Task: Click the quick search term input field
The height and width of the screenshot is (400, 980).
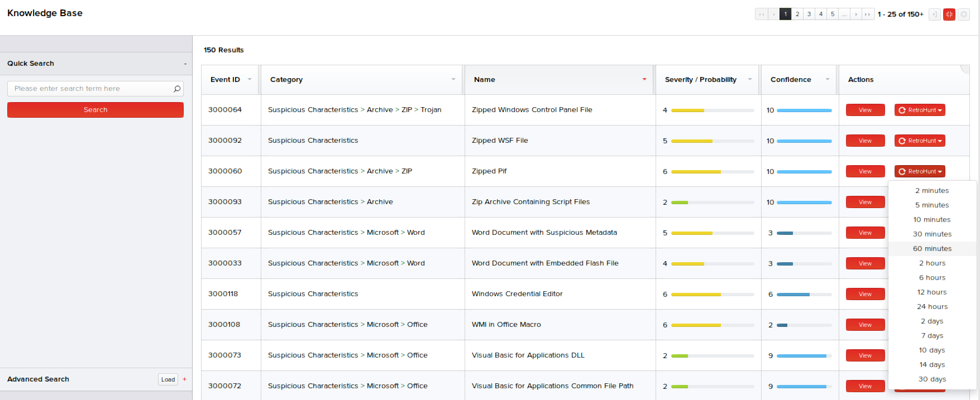Action: click(89, 89)
